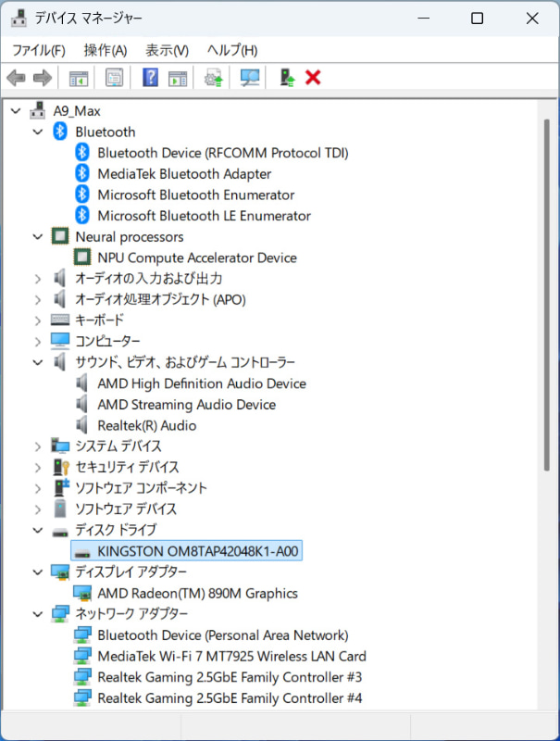
Task: Click the icon beside ソフトウェア コンポーネント
Action: [61, 488]
